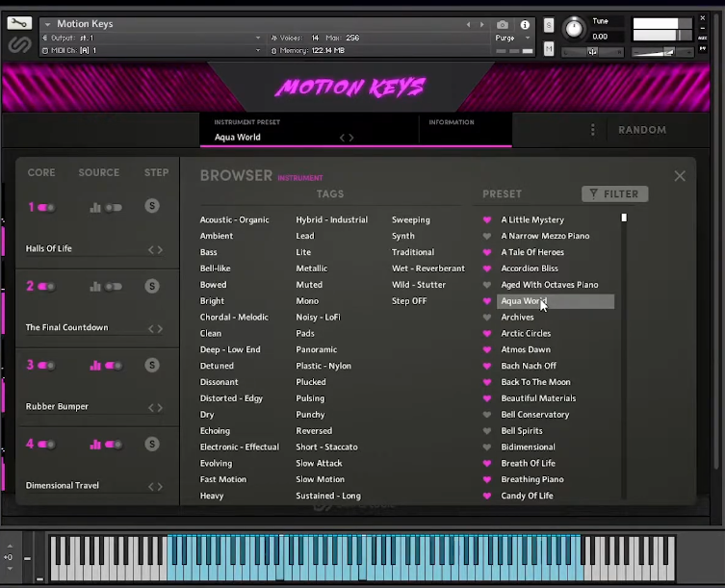Image resolution: width=725 pixels, height=588 pixels.
Task: Click step bars icon for core 4
Action: pyautogui.click(x=95, y=445)
